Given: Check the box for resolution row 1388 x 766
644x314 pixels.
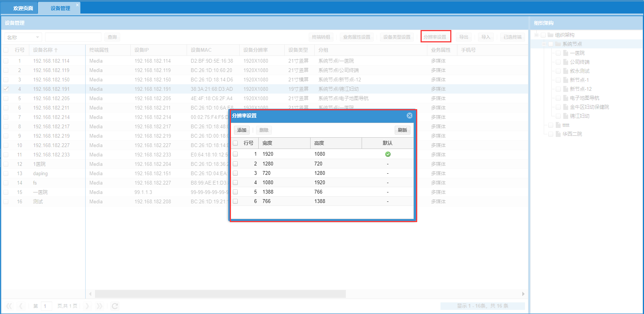Looking at the screenshot, I should [x=235, y=192].
